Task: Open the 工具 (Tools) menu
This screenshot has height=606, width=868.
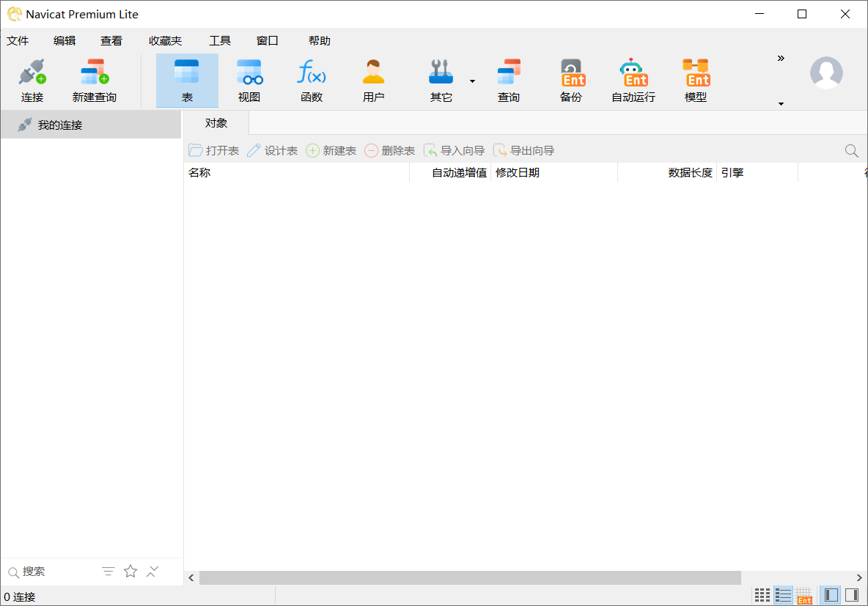Action: [219, 41]
